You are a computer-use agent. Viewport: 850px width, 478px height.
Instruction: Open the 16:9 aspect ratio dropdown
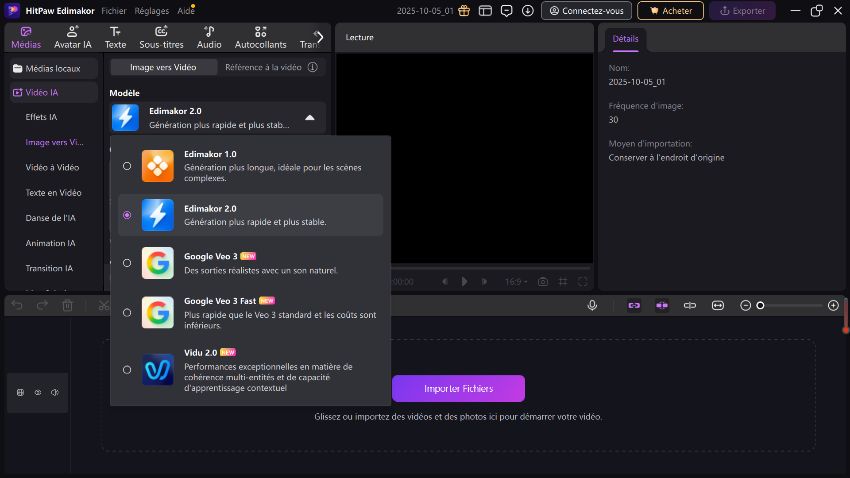[x=514, y=282]
